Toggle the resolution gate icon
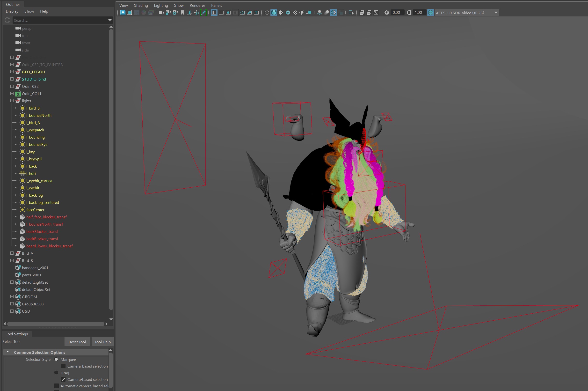Viewport: 588px width, 391px height. click(x=228, y=13)
